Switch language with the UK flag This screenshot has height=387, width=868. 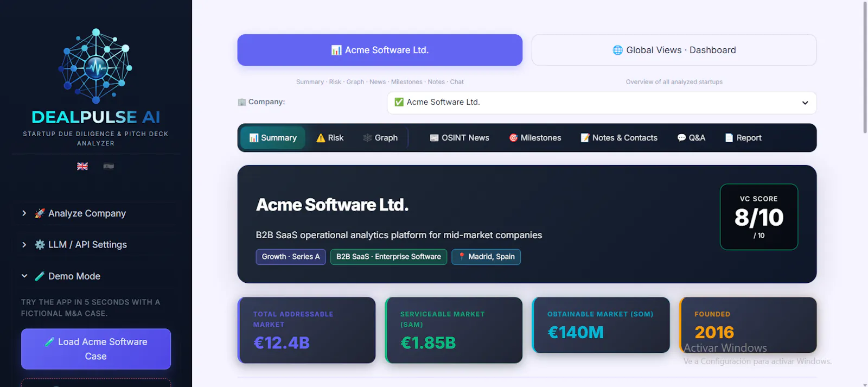(82, 166)
